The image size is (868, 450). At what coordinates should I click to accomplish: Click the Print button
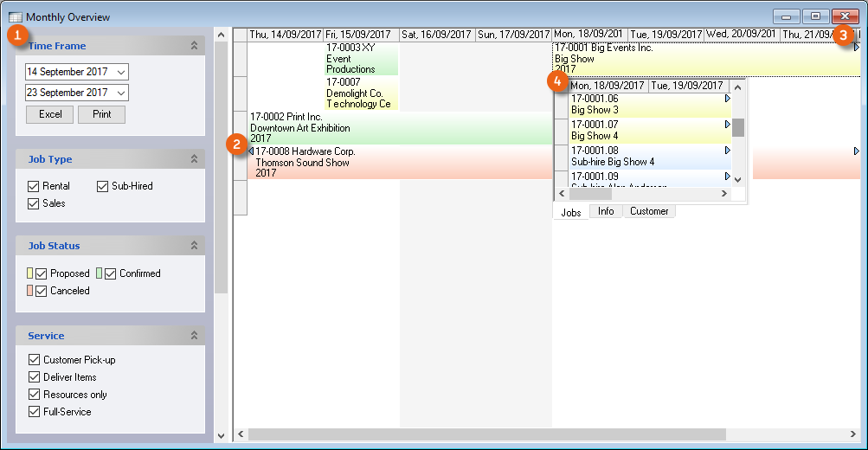(102, 114)
